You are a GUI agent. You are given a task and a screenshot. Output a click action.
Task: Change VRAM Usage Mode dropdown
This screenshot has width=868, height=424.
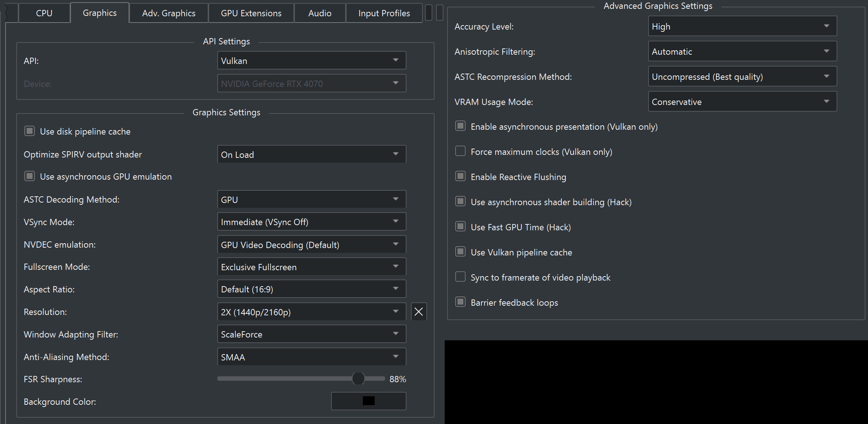tap(742, 102)
